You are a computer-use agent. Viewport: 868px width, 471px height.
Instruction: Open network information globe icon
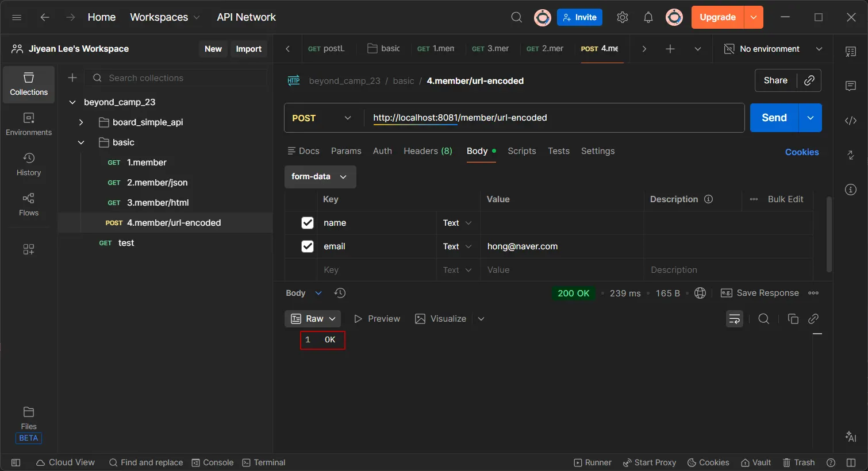click(x=700, y=293)
